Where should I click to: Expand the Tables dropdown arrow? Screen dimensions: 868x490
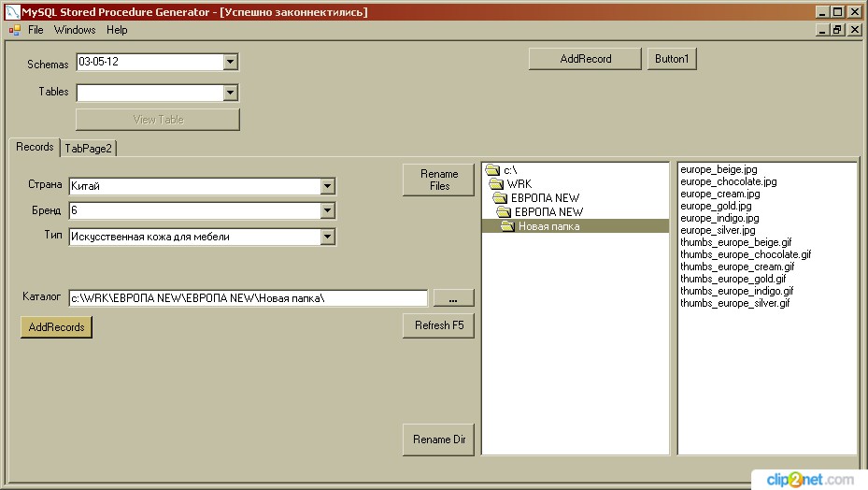(230, 93)
